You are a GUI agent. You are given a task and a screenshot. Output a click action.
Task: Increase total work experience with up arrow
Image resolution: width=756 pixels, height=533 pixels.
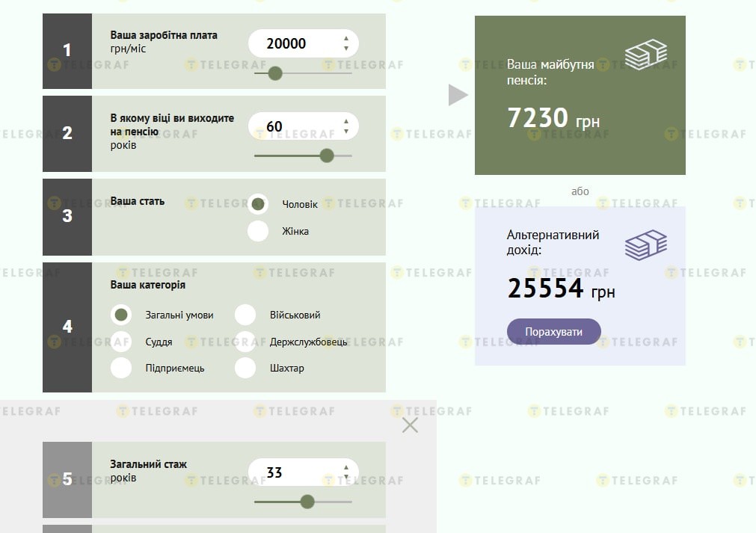tap(346, 467)
